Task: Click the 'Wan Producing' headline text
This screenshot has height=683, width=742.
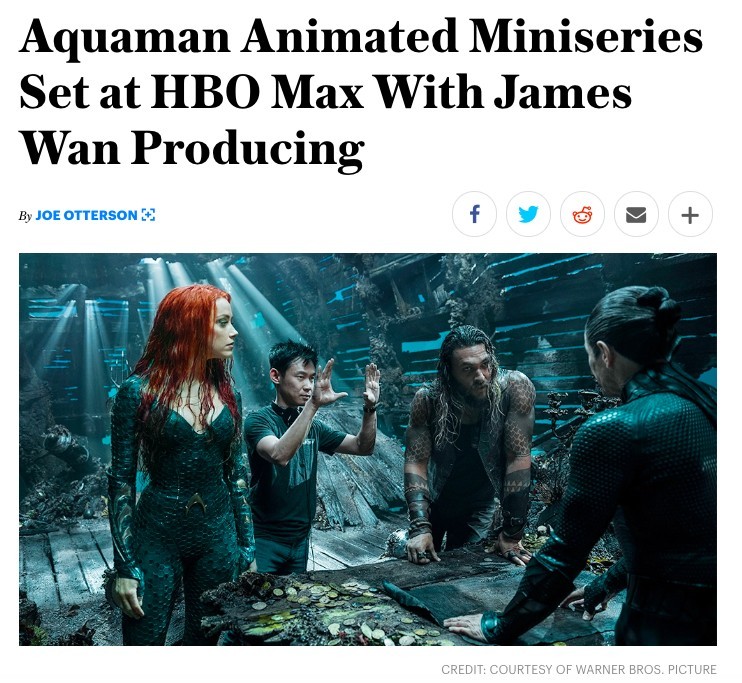Action: pyautogui.click(x=192, y=148)
